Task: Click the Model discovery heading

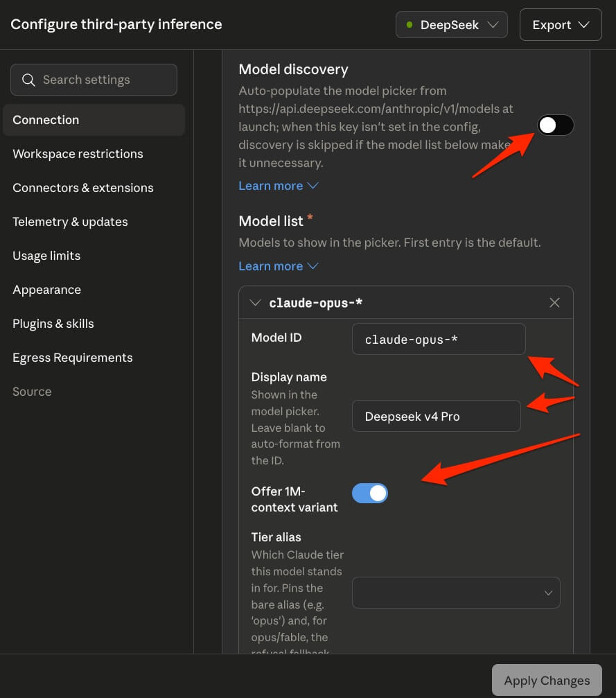Action: [x=293, y=69]
